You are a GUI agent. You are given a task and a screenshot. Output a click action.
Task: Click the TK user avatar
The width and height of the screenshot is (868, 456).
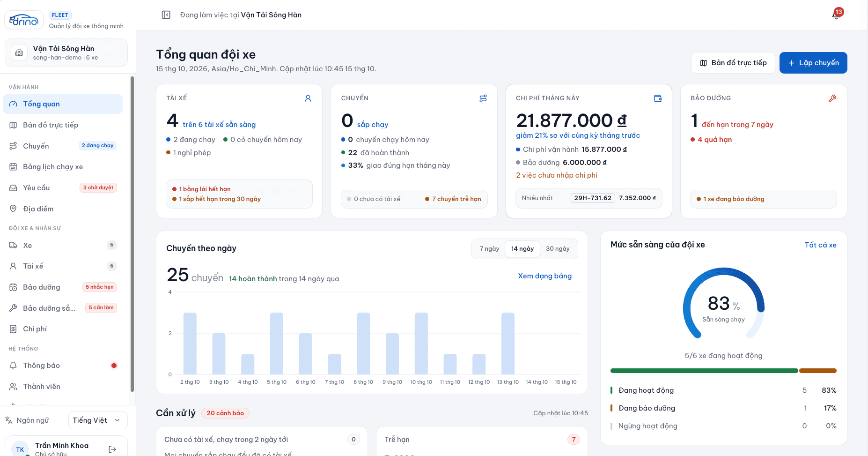coord(20,449)
